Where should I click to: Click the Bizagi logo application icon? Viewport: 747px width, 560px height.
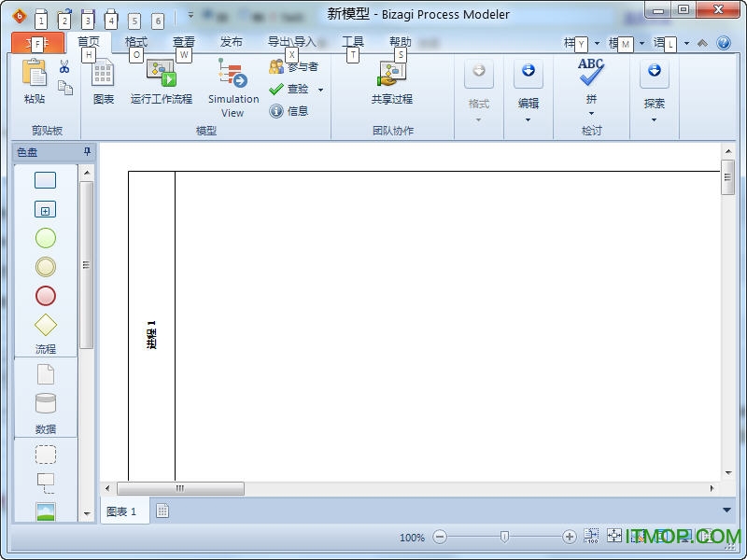pyautogui.click(x=19, y=17)
